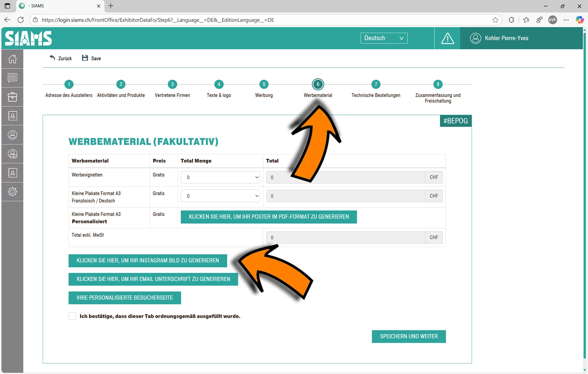Click the Save floppy disk icon
This screenshot has width=588, height=374.
(x=85, y=58)
